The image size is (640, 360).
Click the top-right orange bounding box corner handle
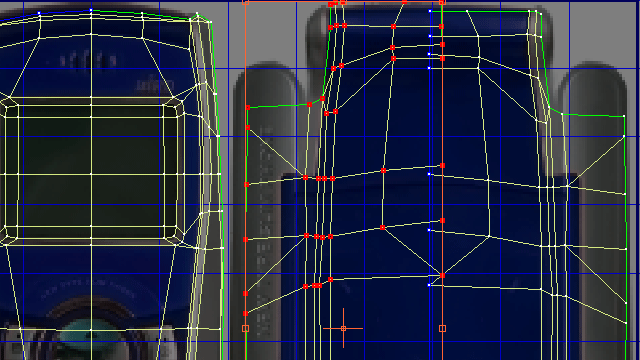point(442,2)
